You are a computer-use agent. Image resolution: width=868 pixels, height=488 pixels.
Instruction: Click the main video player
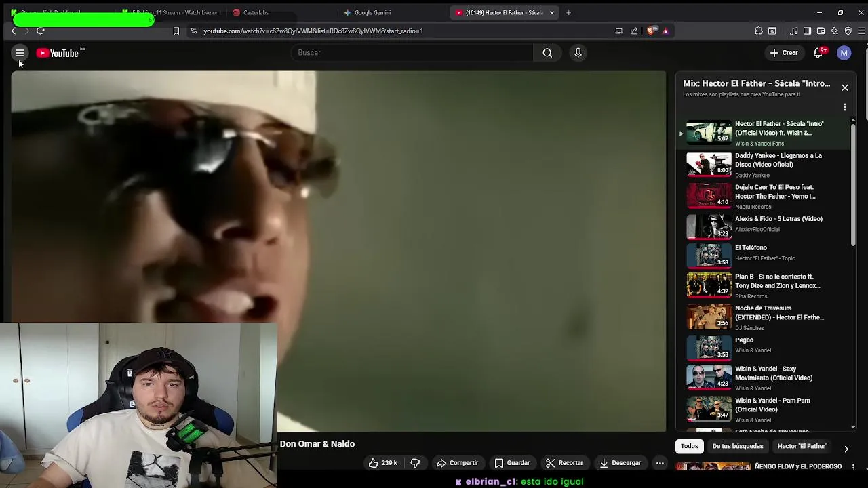point(338,251)
